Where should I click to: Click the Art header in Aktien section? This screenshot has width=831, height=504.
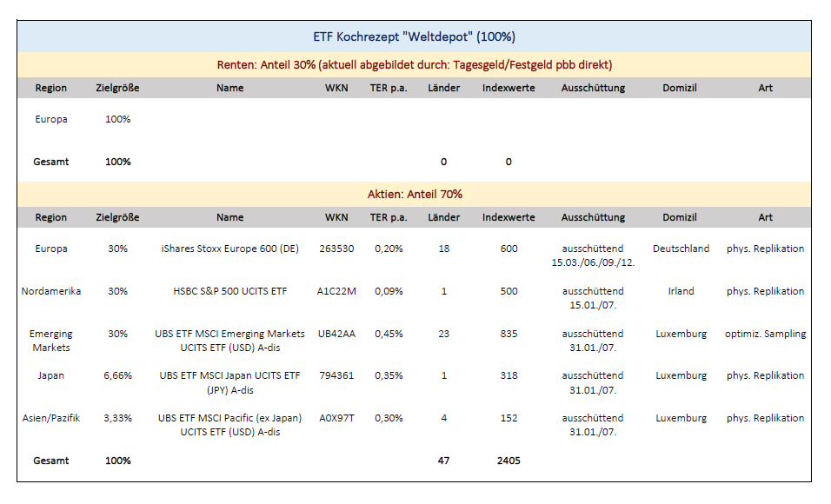pyautogui.click(x=765, y=217)
